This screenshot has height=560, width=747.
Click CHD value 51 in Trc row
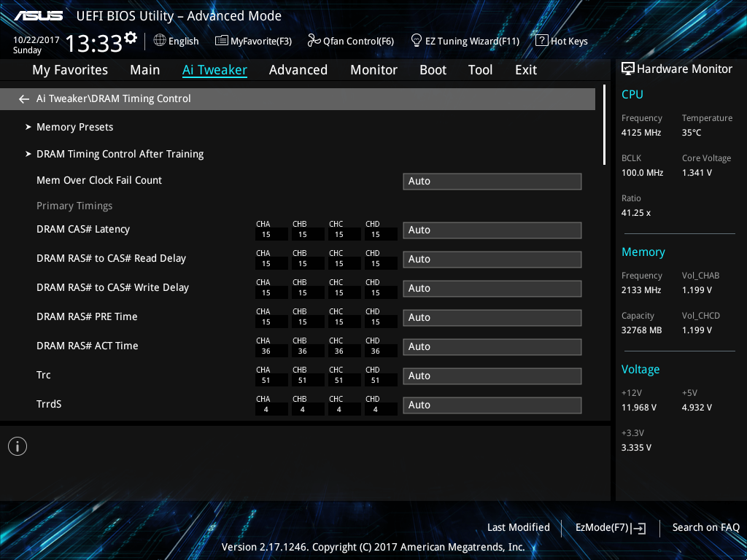click(376, 380)
